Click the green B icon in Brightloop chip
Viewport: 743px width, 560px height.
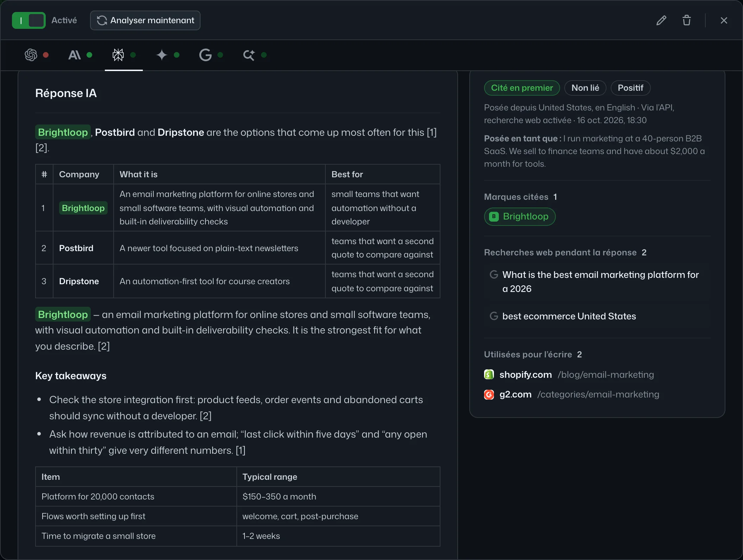494,216
